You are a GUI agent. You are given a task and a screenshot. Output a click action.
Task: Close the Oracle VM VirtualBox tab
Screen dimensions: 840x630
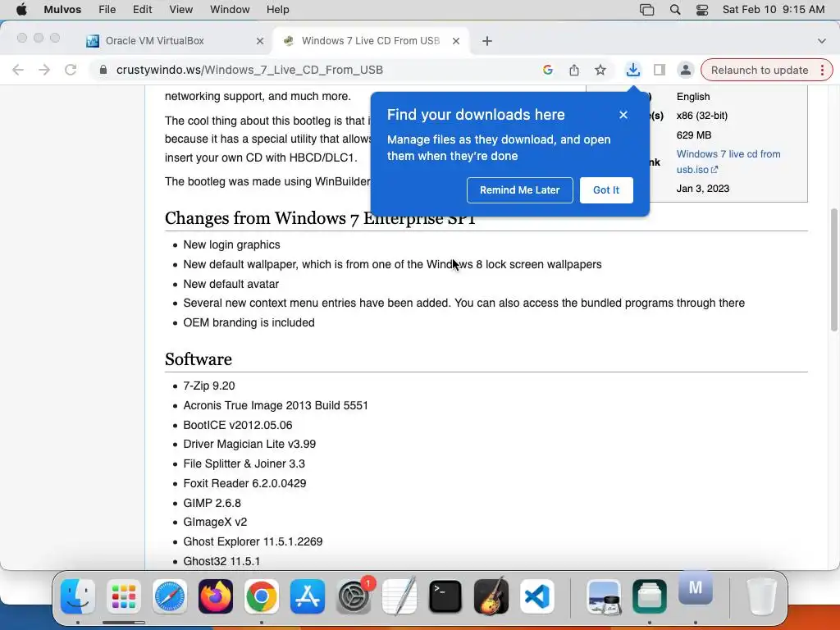pos(260,41)
